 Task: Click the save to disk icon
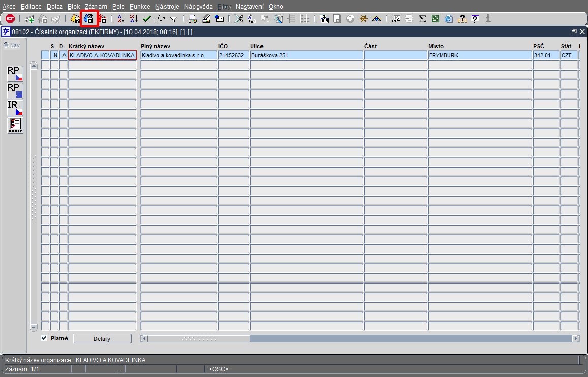tap(324, 19)
